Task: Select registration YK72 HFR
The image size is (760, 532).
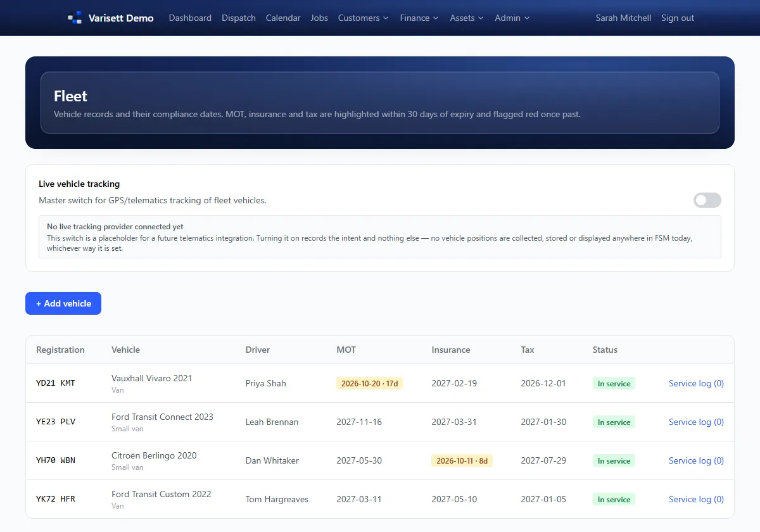Action: (x=56, y=499)
